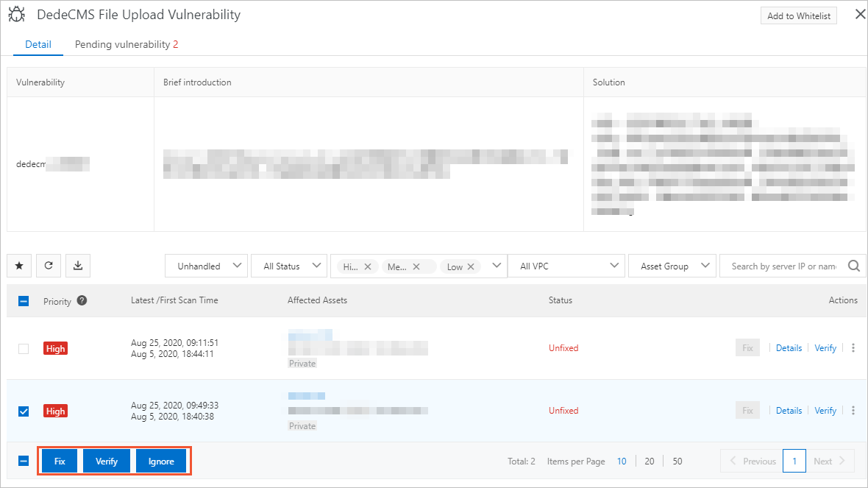Click the Private label in the 09:11:51 row
868x488 pixels.
tap(302, 364)
